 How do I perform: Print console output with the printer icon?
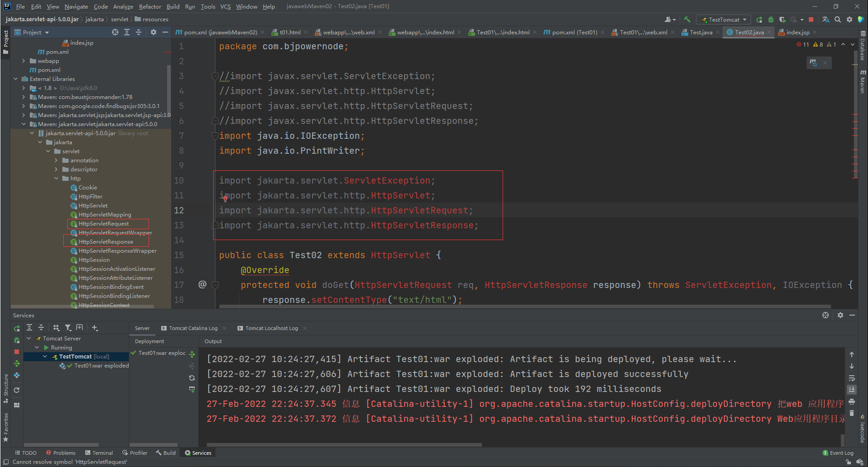coord(852,401)
